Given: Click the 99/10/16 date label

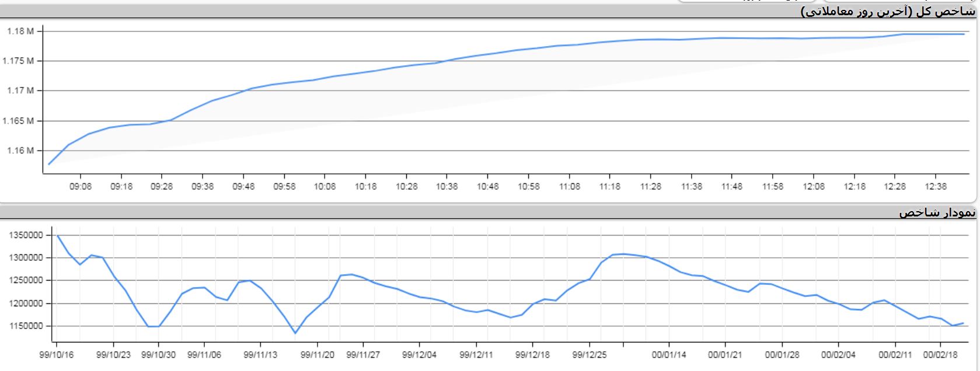Looking at the screenshot, I should click(57, 355).
